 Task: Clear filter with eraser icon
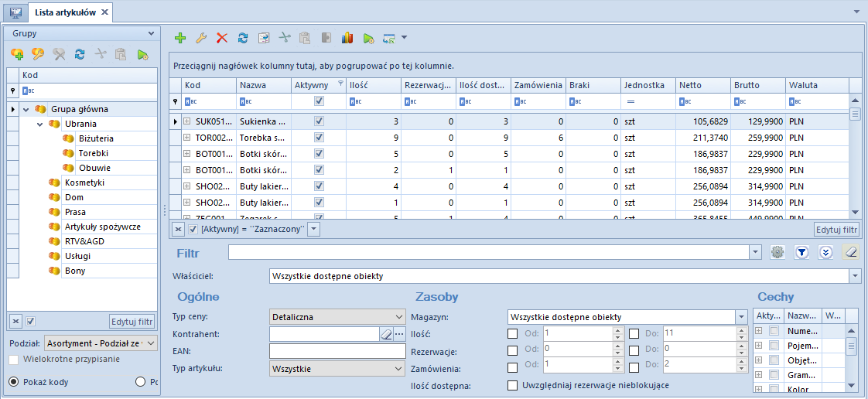click(849, 252)
